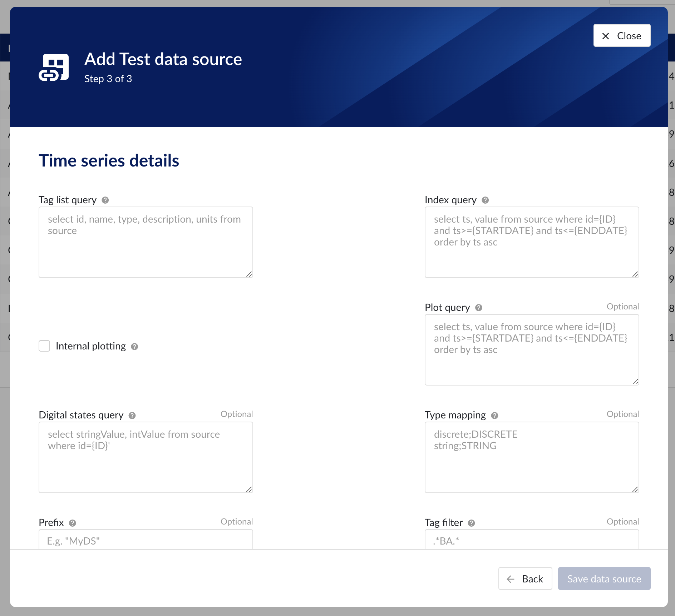Show help for Digital states query

(132, 416)
